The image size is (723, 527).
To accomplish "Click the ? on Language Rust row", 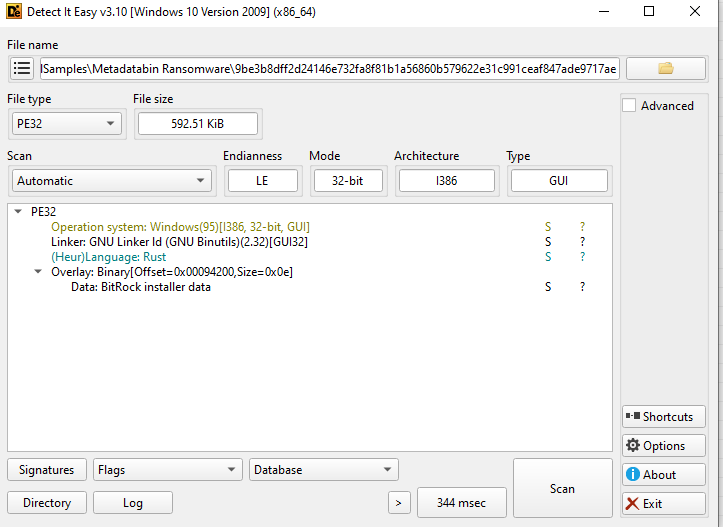I will [x=582, y=257].
